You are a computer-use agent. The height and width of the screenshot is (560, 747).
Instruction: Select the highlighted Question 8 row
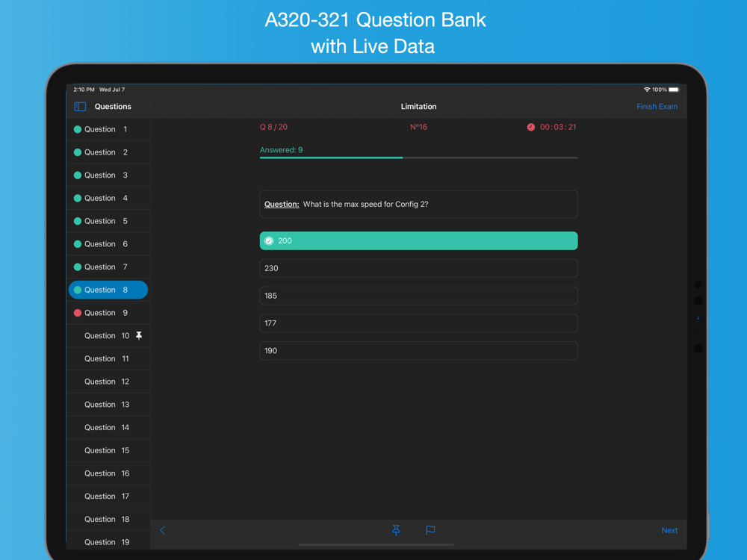click(x=108, y=290)
